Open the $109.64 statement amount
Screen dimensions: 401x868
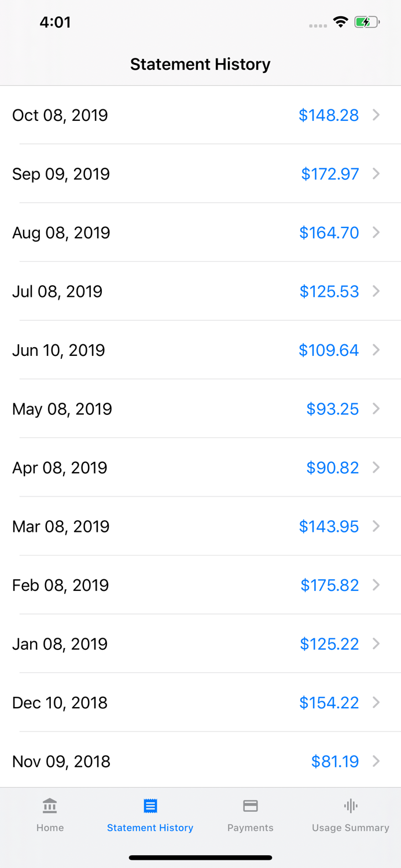pyautogui.click(x=329, y=350)
